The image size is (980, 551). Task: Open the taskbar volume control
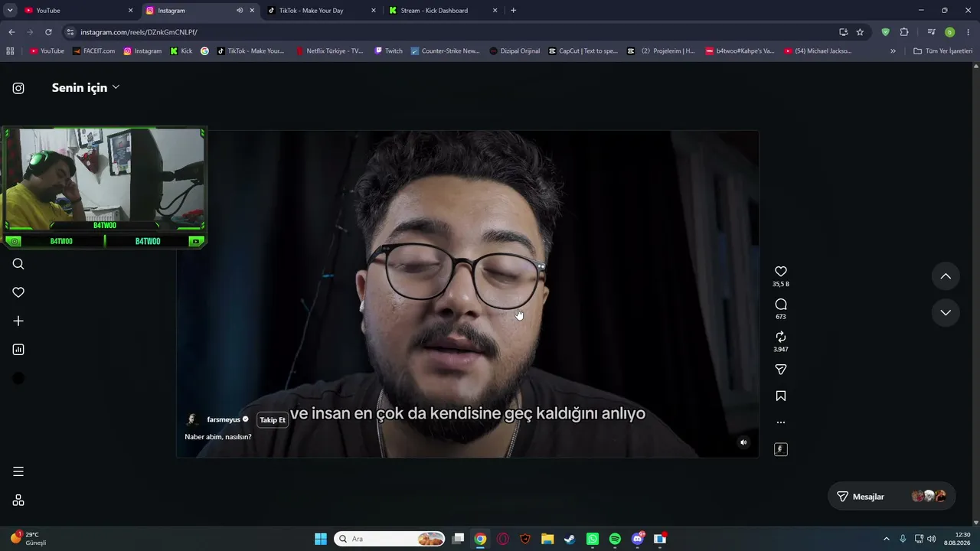click(931, 539)
